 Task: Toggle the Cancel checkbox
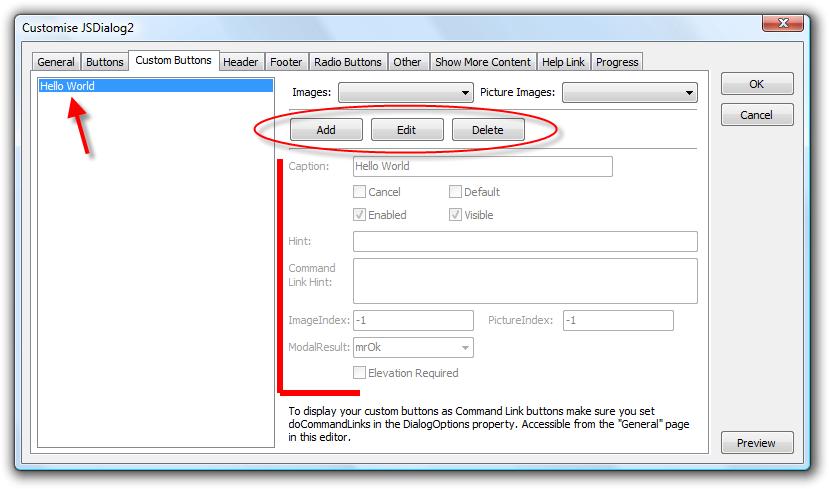pyautogui.click(x=360, y=192)
